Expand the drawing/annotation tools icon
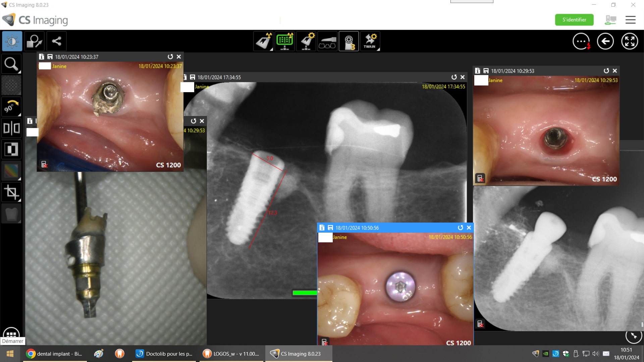Image resolution: width=644 pixels, height=362 pixels. [34, 42]
